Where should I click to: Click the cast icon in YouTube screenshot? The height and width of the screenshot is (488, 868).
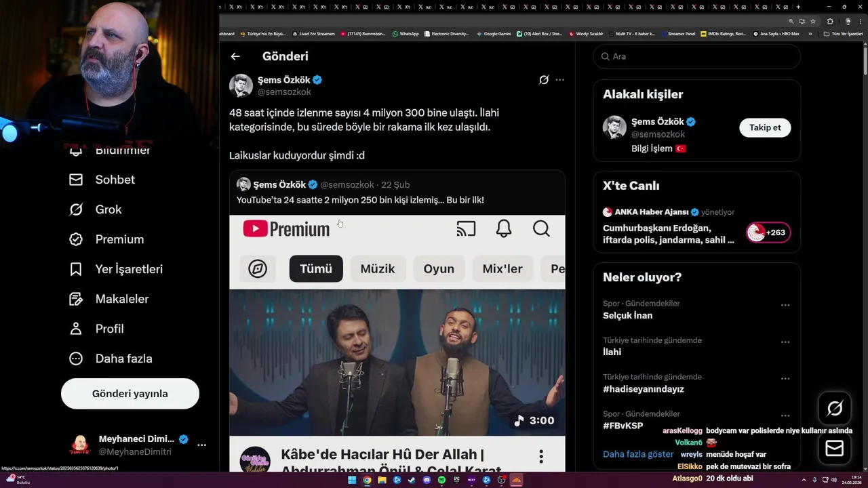(x=466, y=229)
